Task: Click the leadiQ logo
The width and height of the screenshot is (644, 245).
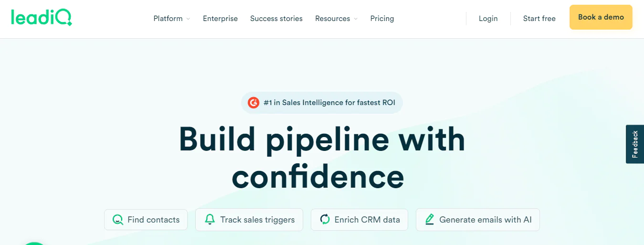Action: pos(42,18)
